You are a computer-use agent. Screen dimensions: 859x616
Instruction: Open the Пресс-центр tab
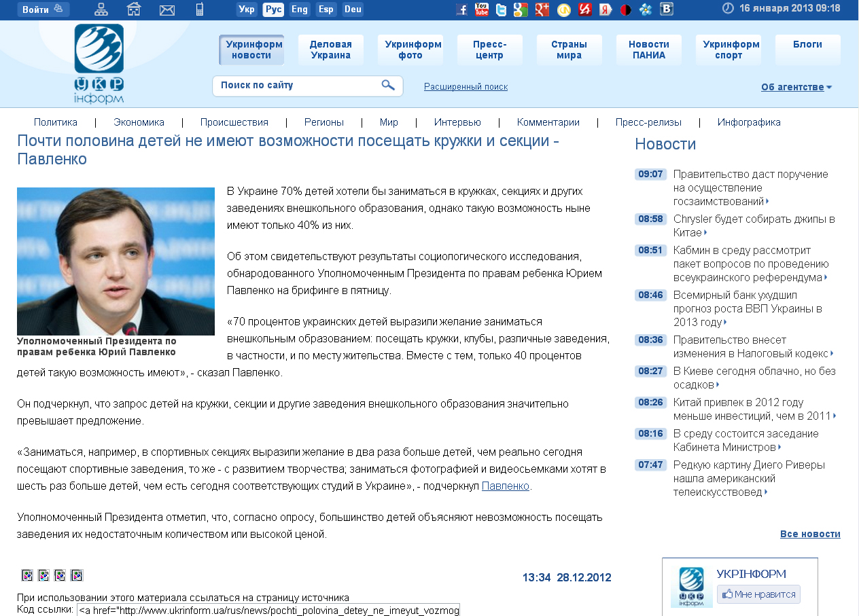tap(490, 50)
